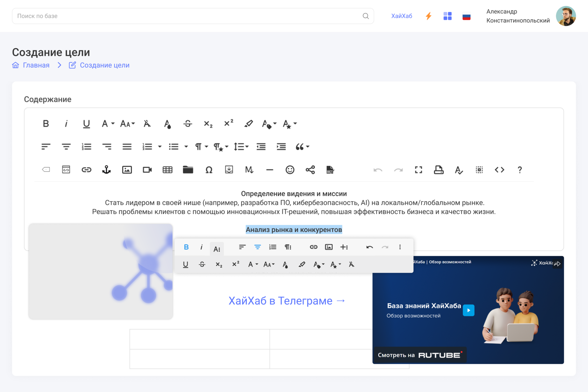588x392 pixels.
Task: Toggle Strikethrough in the main editor toolbar
Action: click(188, 124)
